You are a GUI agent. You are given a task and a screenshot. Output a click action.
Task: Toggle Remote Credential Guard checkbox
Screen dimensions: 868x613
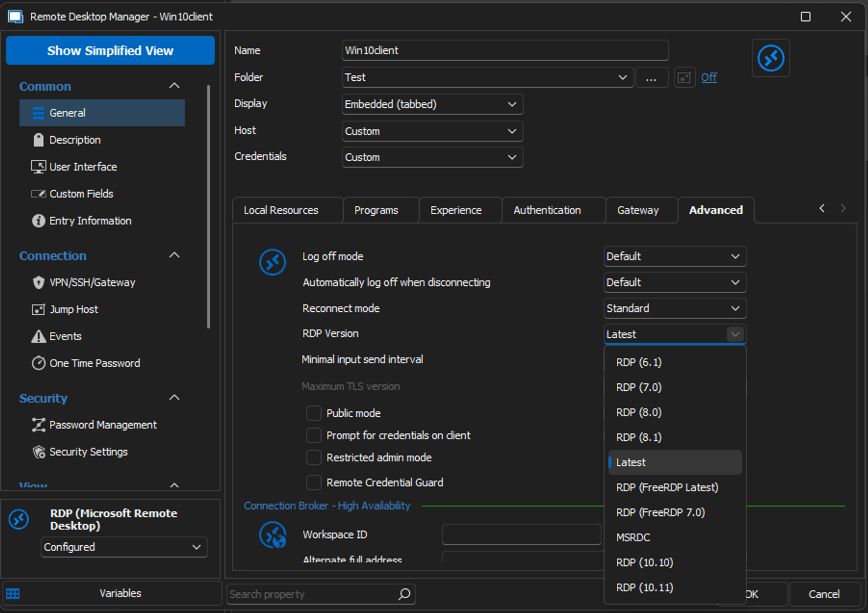pos(313,482)
